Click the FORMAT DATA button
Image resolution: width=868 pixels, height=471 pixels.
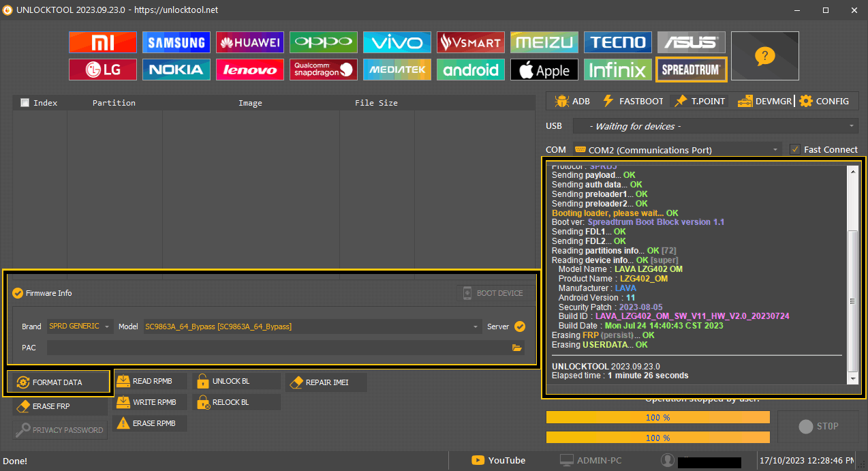57,382
